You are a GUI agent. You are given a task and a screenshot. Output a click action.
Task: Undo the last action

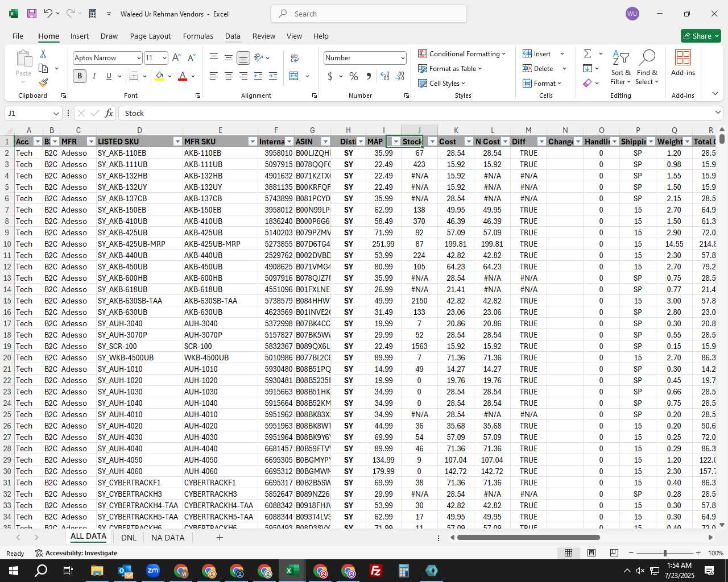[48, 14]
